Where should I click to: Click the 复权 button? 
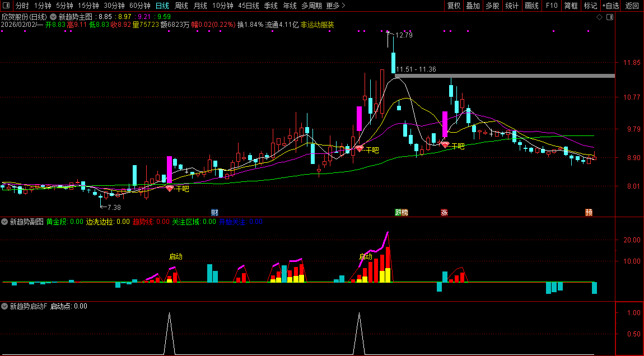coord(454,6)
